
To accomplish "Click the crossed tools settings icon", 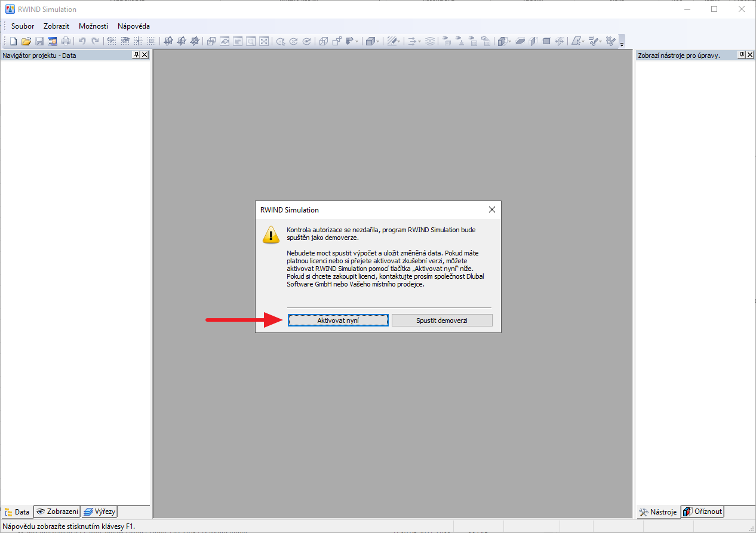I will click(x=610, y=41).
